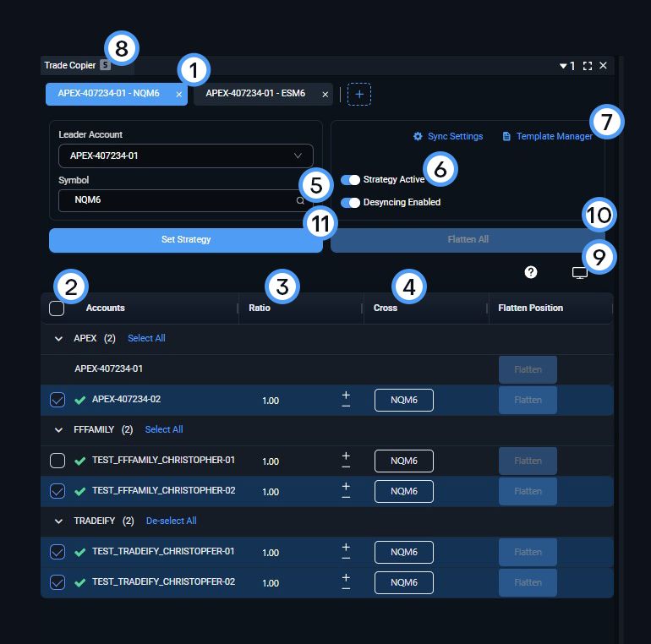Check the TEST_FFFAMILY_CHRISTOPHER-01 checkbox
This screenshot has width=651, height=644.
57,461
